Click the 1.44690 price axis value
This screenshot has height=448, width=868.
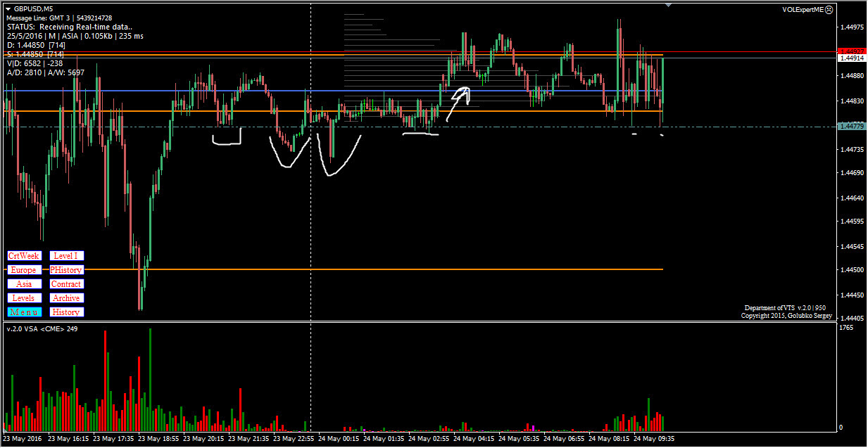click(851, 173)
